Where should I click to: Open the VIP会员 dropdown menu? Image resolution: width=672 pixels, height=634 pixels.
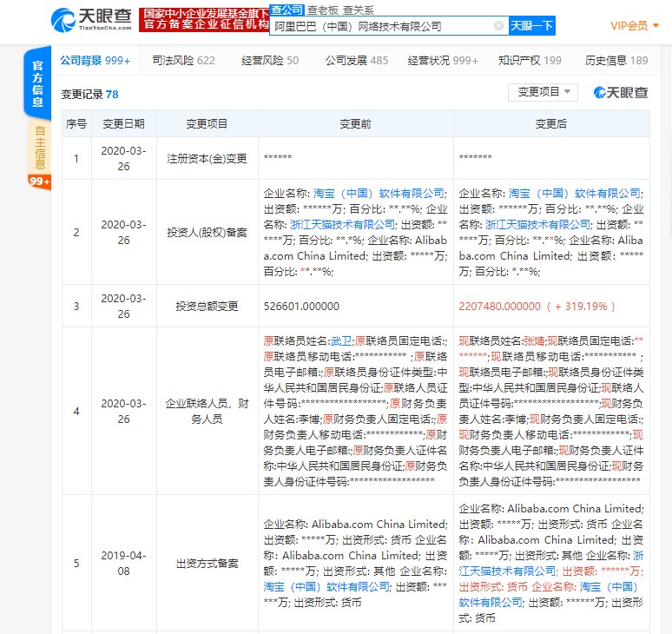pos(635,26)
